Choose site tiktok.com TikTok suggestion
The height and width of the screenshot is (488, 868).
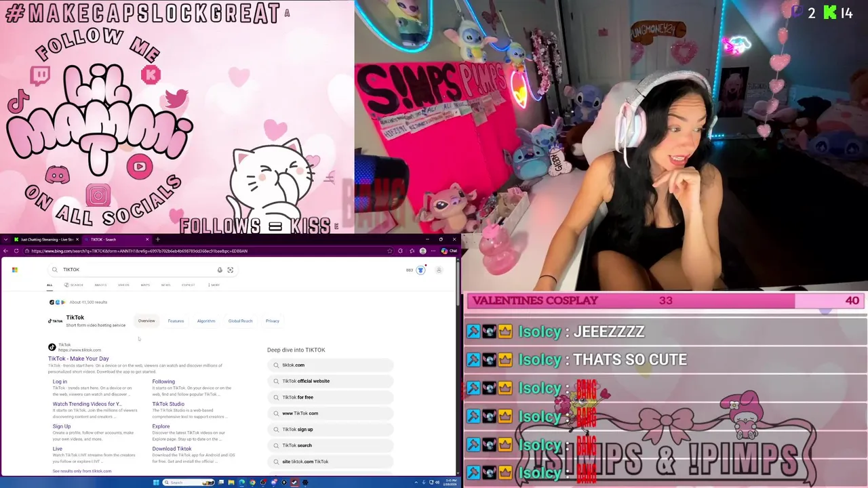tap(330, 462)
